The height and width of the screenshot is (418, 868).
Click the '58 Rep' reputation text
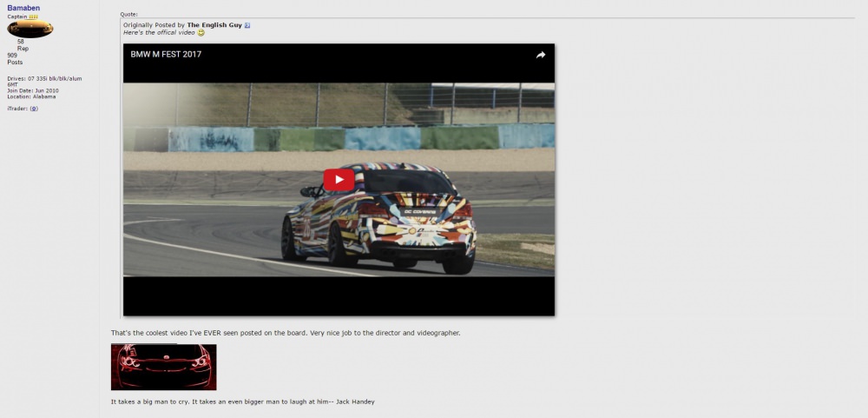click(23, 45)
